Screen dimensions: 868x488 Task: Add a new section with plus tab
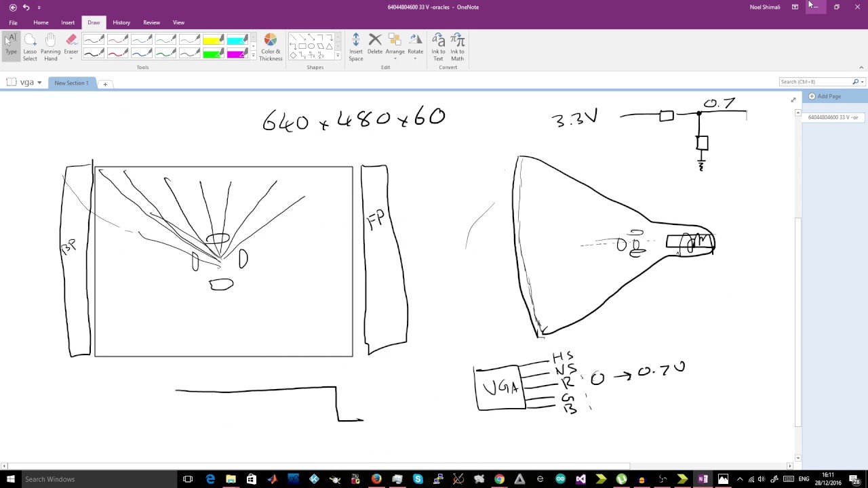point(105,83)
